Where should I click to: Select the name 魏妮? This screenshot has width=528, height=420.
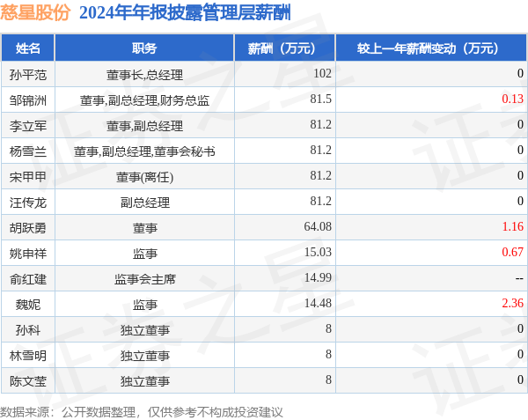[x=27, y=305]
